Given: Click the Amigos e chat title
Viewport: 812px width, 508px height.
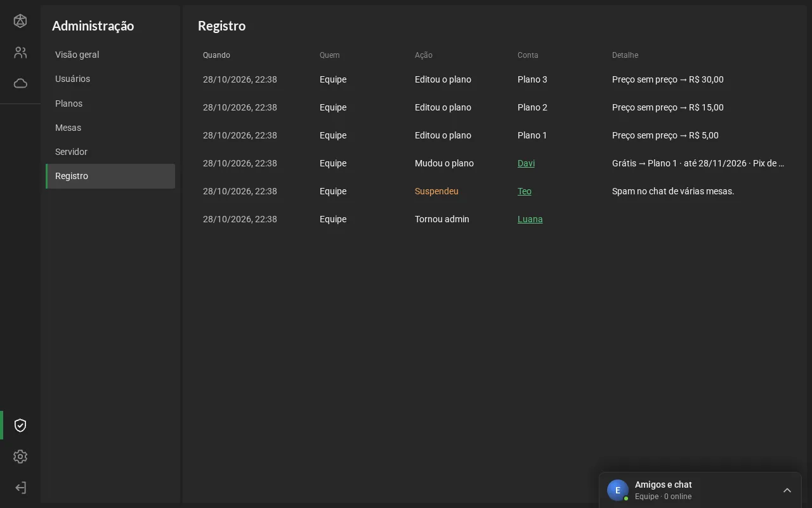Looking at the screenshot, I should 663,485.
